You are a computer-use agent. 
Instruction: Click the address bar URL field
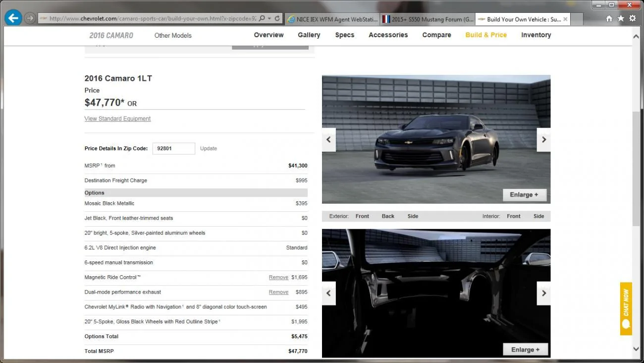pos(152,19)
